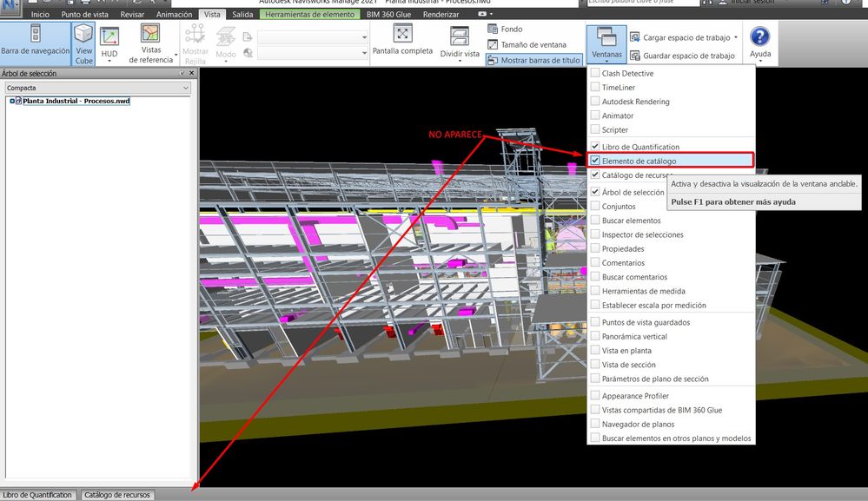The height and width of the screenshot is (501, 868).
Task: Uncheck Catálogo de recursos
Action: pos(595,175)
